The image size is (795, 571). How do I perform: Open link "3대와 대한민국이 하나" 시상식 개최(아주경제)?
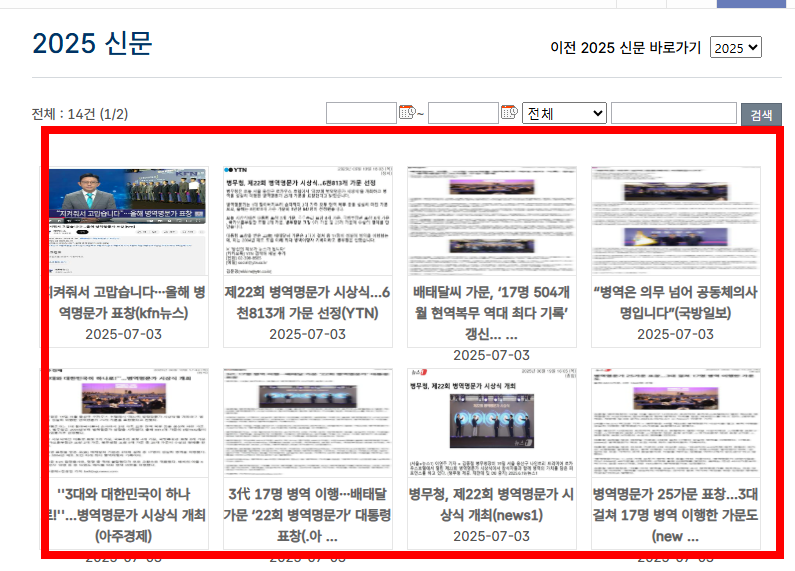[x=127, y=515]
